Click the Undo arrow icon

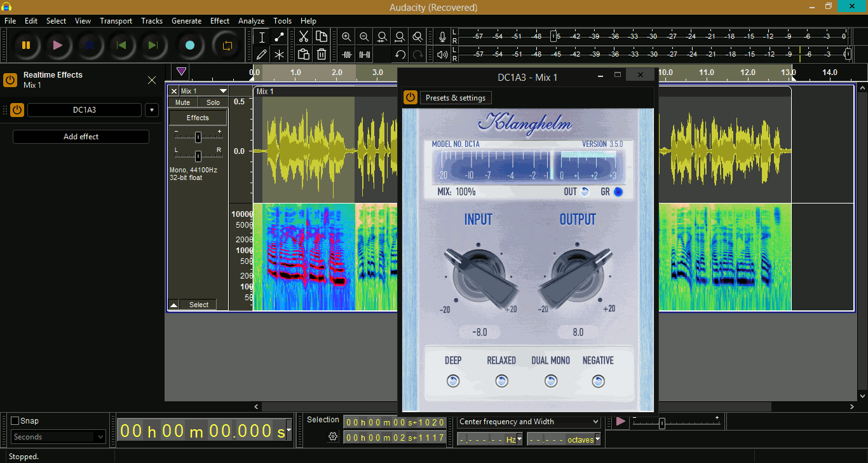pyautogui.click(x=400, y=55)
